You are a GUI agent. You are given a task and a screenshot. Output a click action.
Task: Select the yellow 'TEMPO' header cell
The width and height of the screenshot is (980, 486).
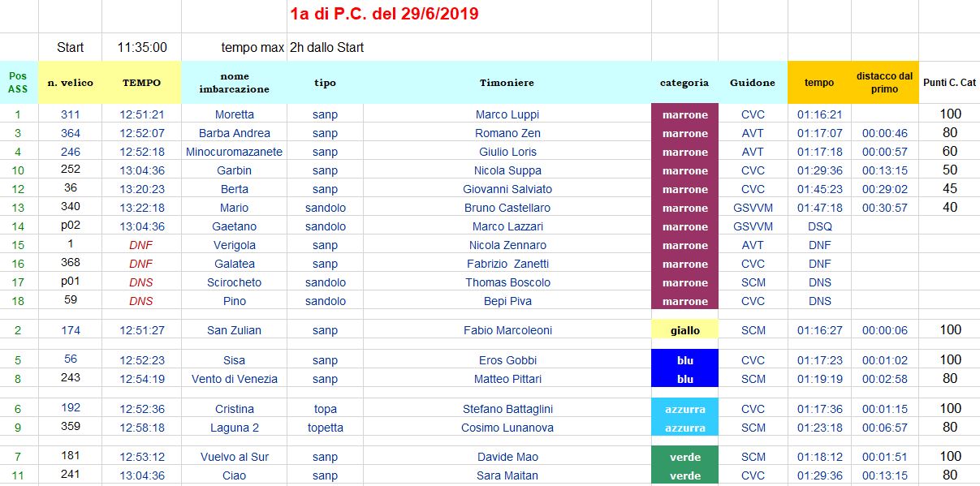[x=142, y=83]
